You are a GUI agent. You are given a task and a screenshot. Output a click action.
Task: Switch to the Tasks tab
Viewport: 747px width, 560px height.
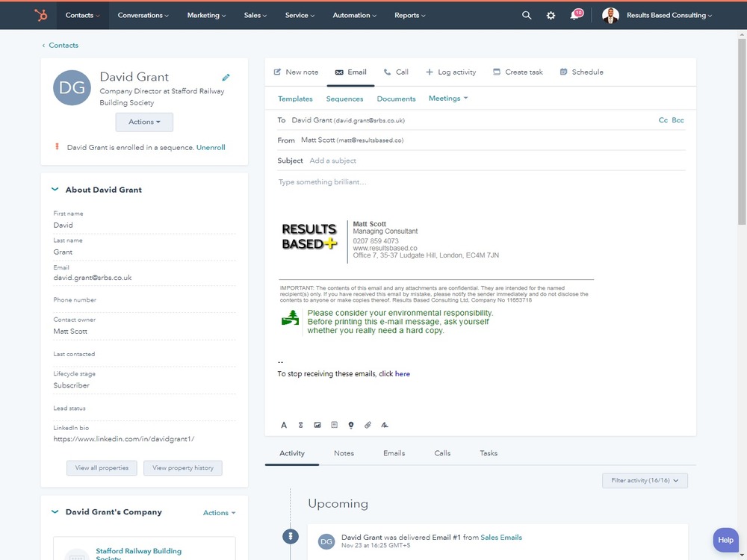pyautogui.click(x=489, y=453)
